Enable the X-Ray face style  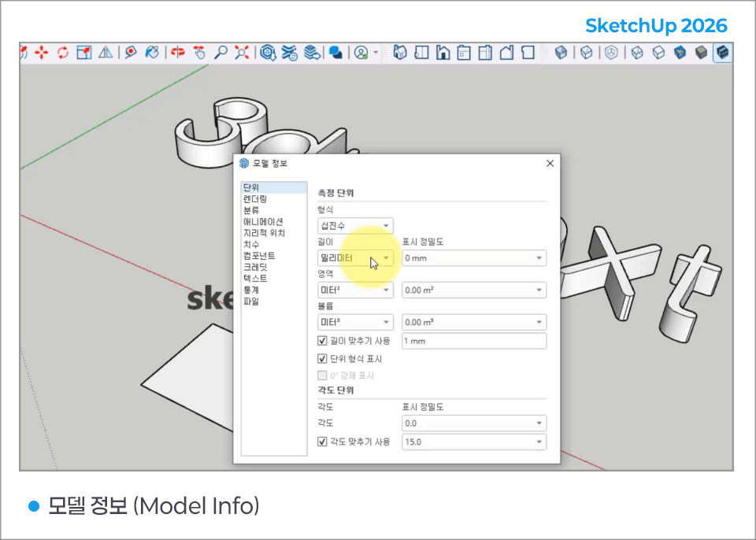pos(561,52)
